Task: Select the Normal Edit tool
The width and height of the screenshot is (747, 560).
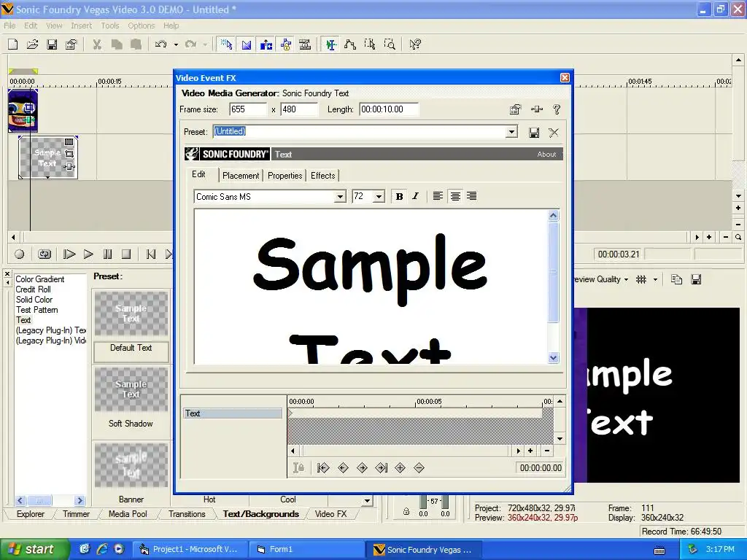Action: tap(330, 44)
